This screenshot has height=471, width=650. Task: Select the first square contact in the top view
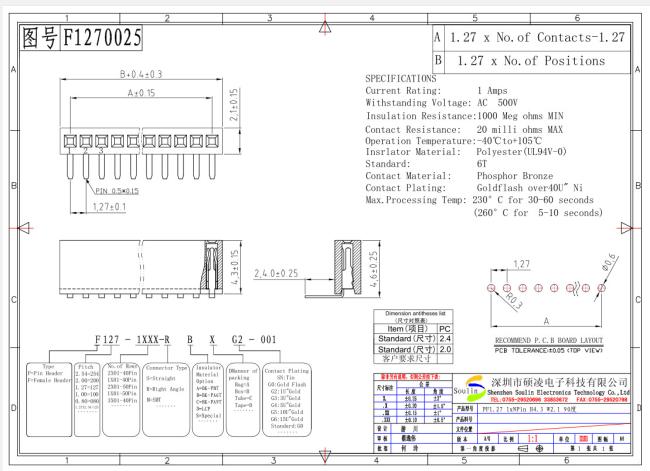click(x=70, y=141)
